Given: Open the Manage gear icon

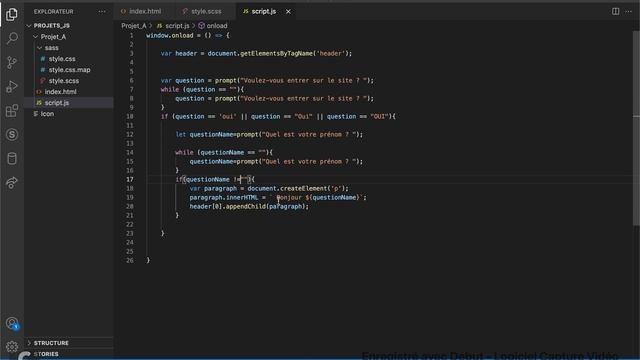Looking at the screenshot, I should tap(12, 347).
